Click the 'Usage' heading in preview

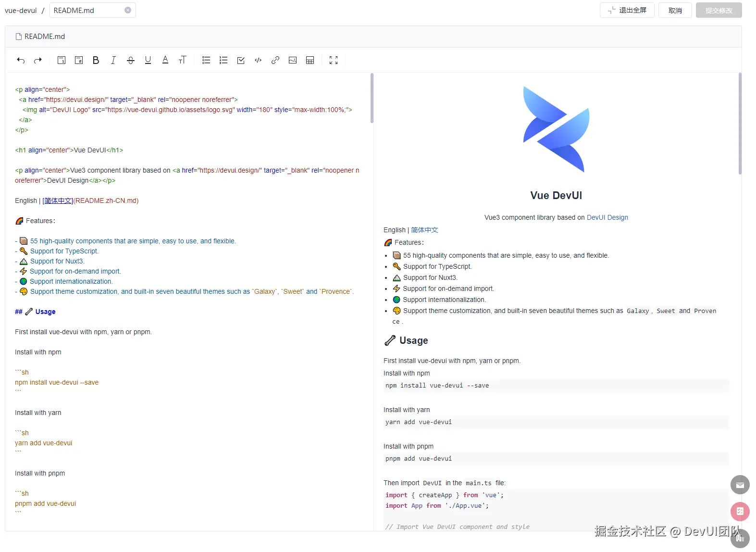pos(406,340)
